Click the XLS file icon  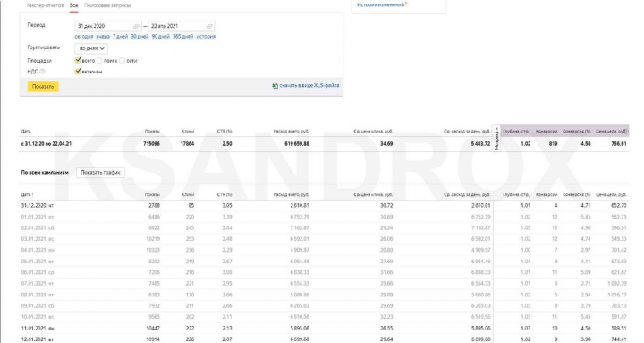(275, 86)
